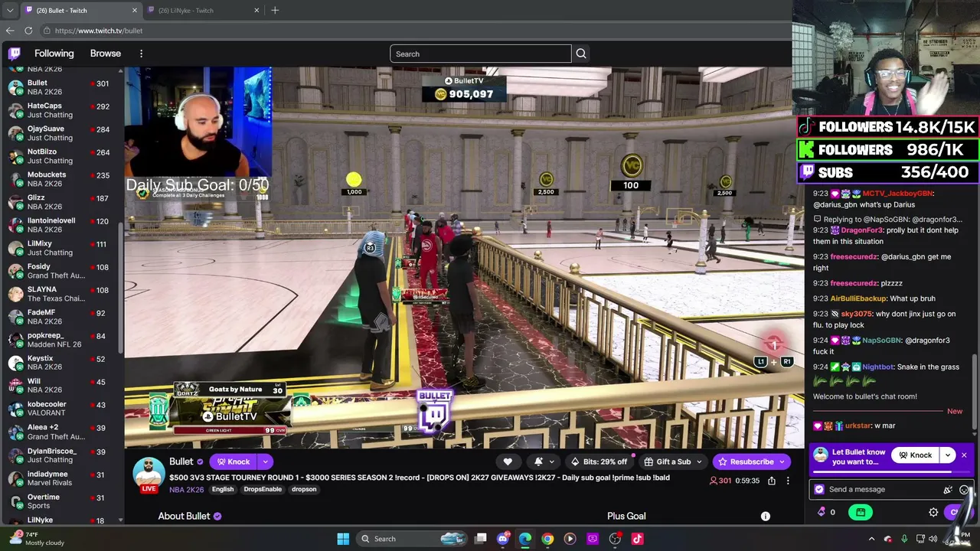Open Mobuckets channel in sidebar

(x=60, y=179)
